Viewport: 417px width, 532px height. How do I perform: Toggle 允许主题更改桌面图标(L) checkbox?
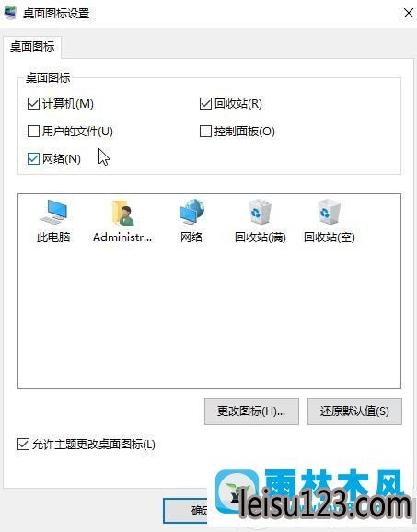point(23,445)
